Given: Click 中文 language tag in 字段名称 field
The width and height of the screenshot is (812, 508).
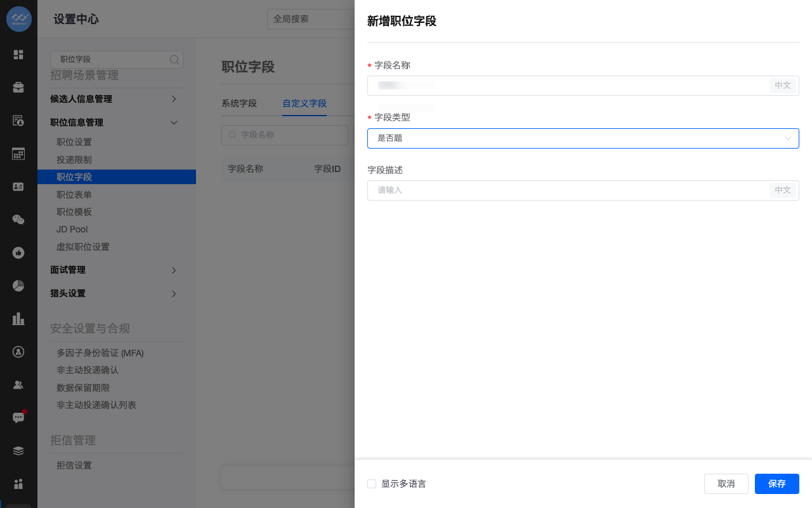Looking at the screenshot, I should coord(783,86).
